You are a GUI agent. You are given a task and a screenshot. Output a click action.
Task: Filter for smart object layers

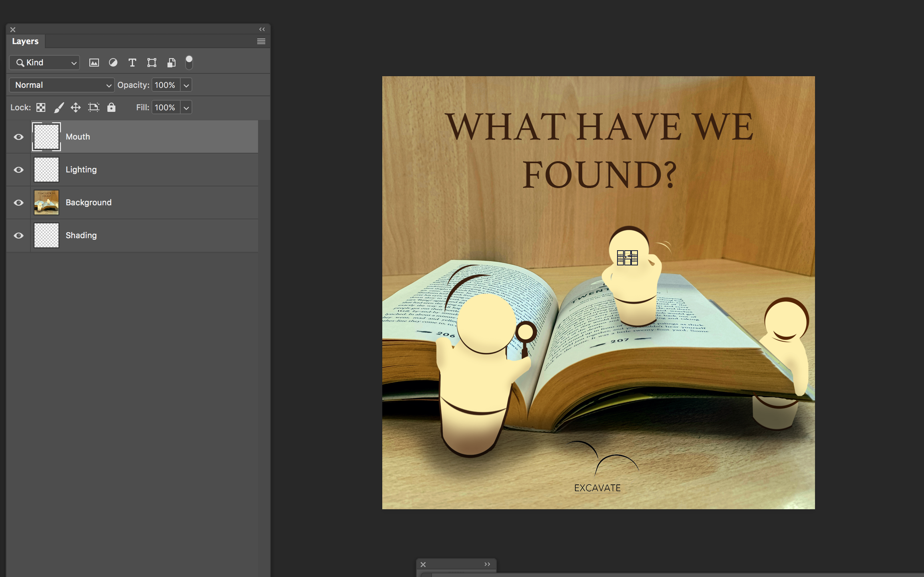point(171,63)
